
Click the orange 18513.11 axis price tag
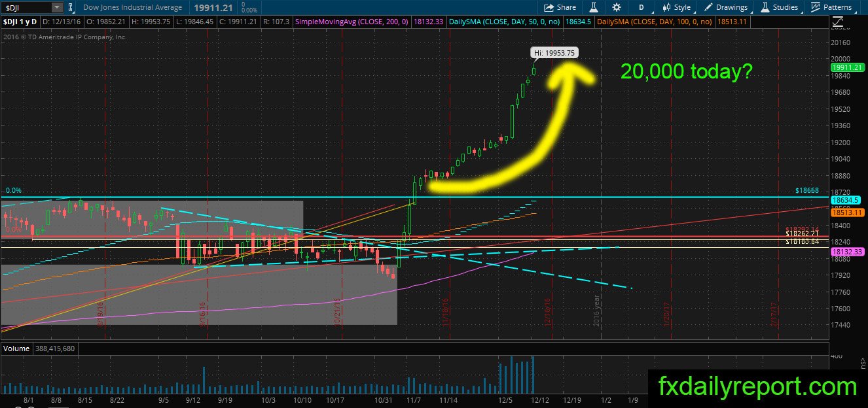848,212
